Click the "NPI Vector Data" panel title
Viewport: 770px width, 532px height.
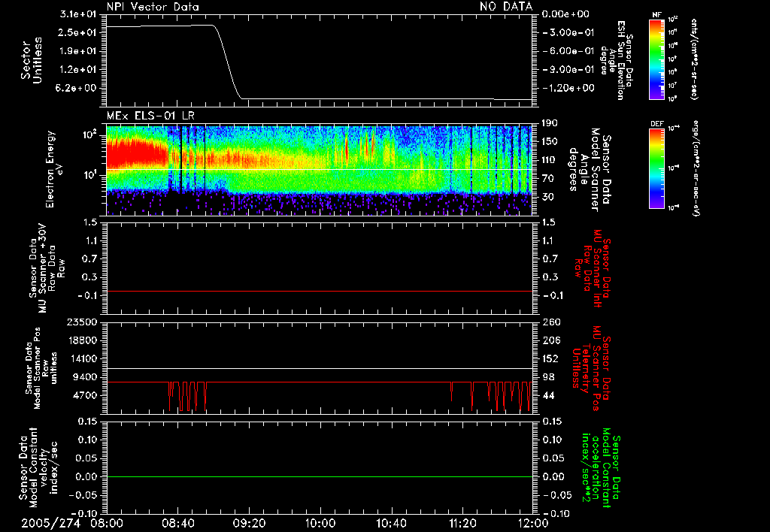click(153, 7)
